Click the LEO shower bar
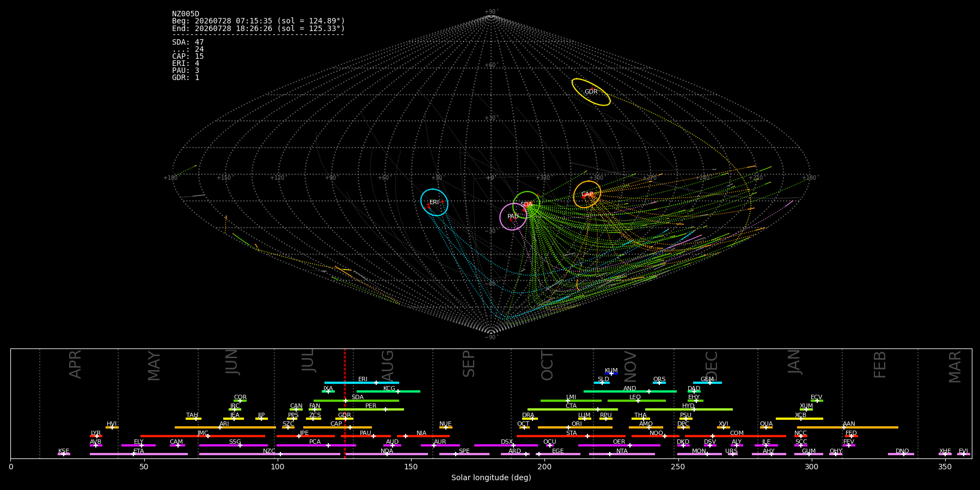Image resolution: width=980 pixels, height=490 pixels. click(636, 401)
